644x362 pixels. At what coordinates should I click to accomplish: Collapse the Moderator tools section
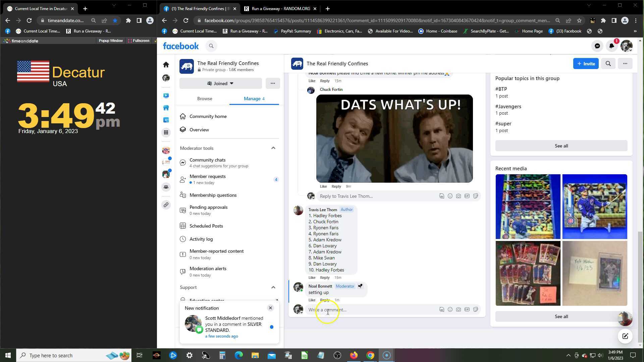(273, 148)
